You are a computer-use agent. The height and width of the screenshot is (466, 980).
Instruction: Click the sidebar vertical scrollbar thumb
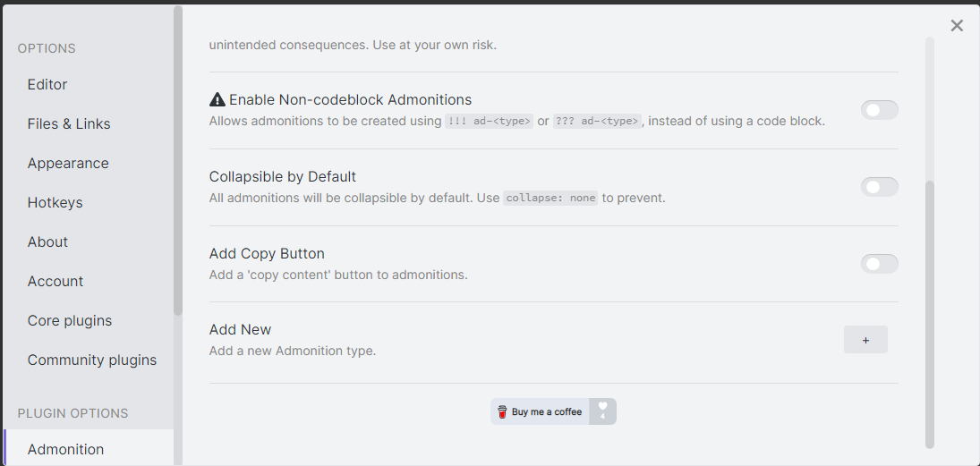pos(178,161)
